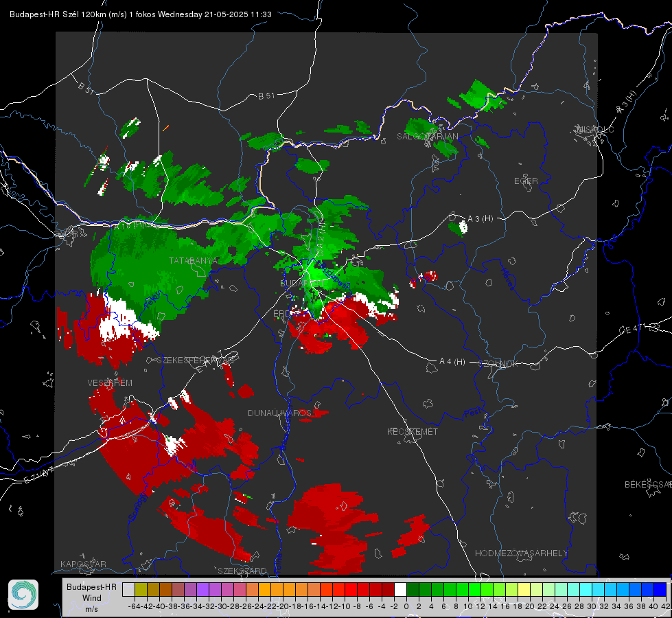Select the light gray first swatch in the legend

[x=128, y=589]
